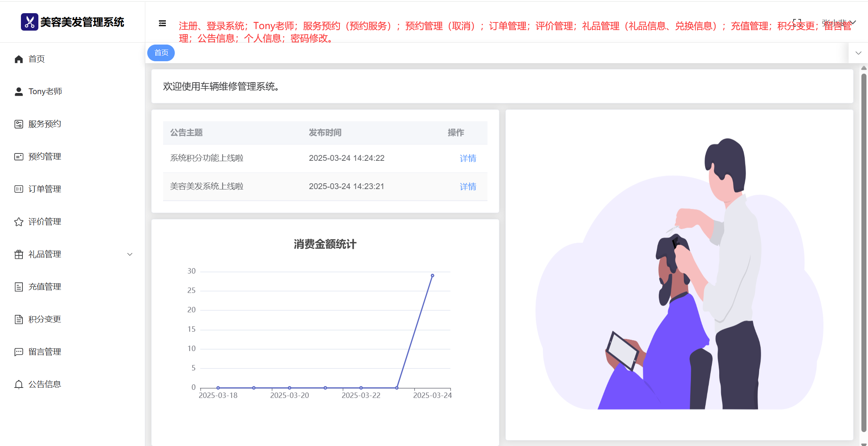
Task: Open 预约管理 sidebar icon
Action: [x=19, y=157]
